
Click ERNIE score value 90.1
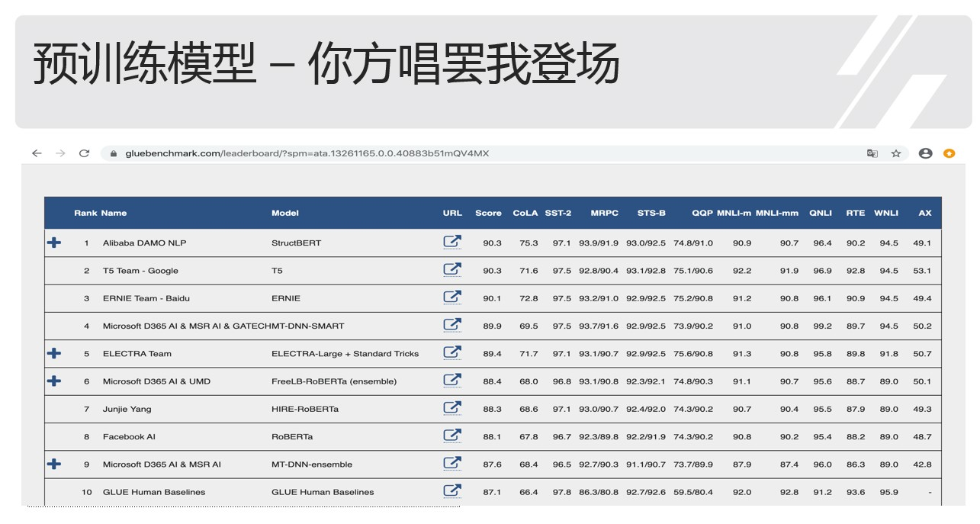coord(493,298)
